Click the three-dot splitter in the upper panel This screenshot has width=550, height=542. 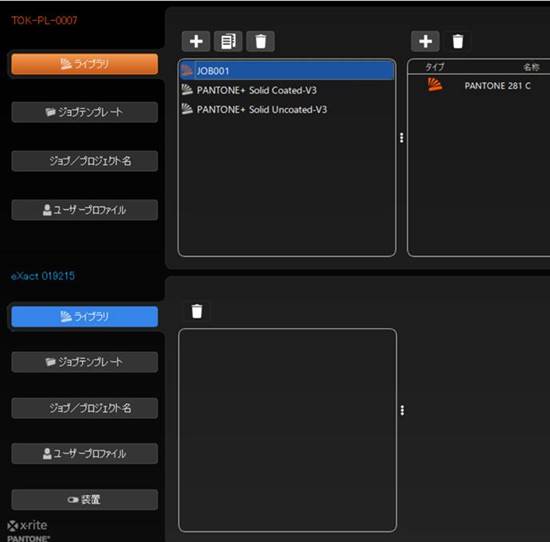coord(402,138)
